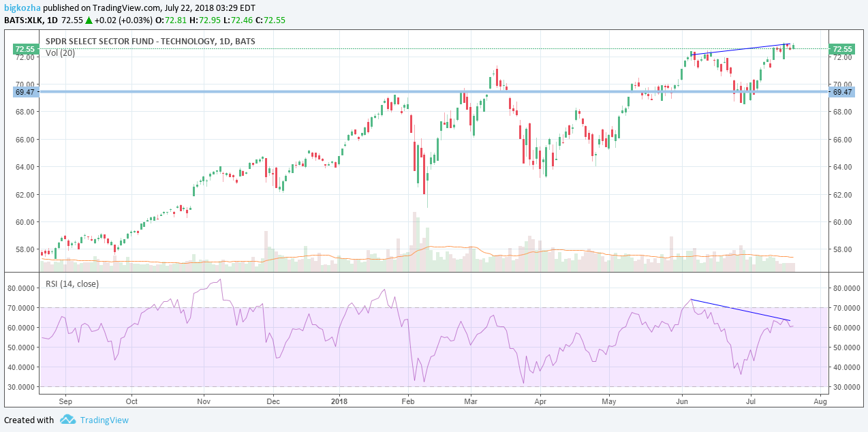Click the TradingView cloud logo icon

(67, 420)
